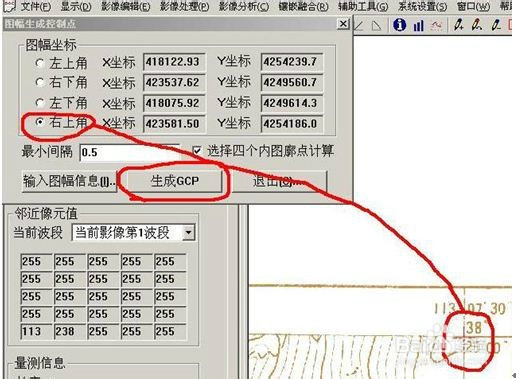The height and width of the screenshot is (379, 516).
Task: Click Y coordinate field 4254239.7
Action: (292, 62)
